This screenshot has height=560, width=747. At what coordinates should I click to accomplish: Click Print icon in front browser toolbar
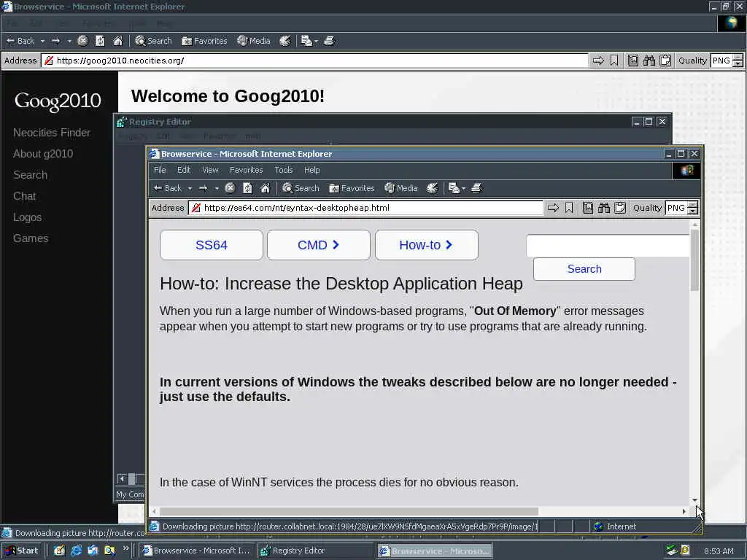[477, 188]
